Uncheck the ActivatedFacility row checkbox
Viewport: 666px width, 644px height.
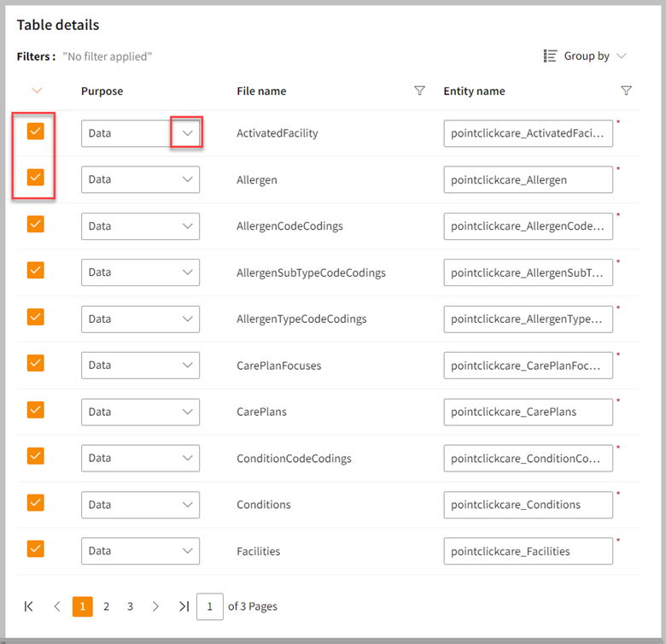35,132
